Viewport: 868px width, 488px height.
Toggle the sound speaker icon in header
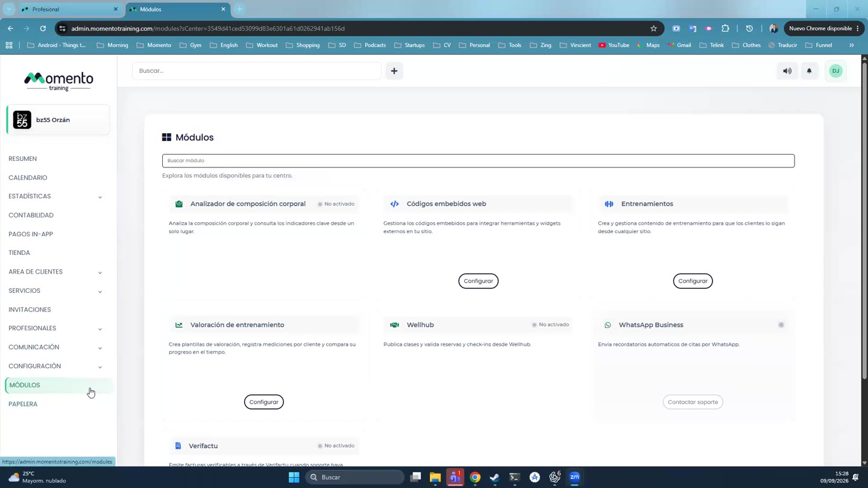click(x=787, y=71)
